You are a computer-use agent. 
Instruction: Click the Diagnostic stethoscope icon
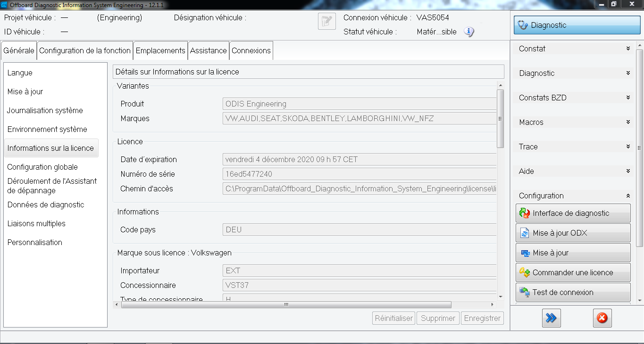click(x=523, y=25)
